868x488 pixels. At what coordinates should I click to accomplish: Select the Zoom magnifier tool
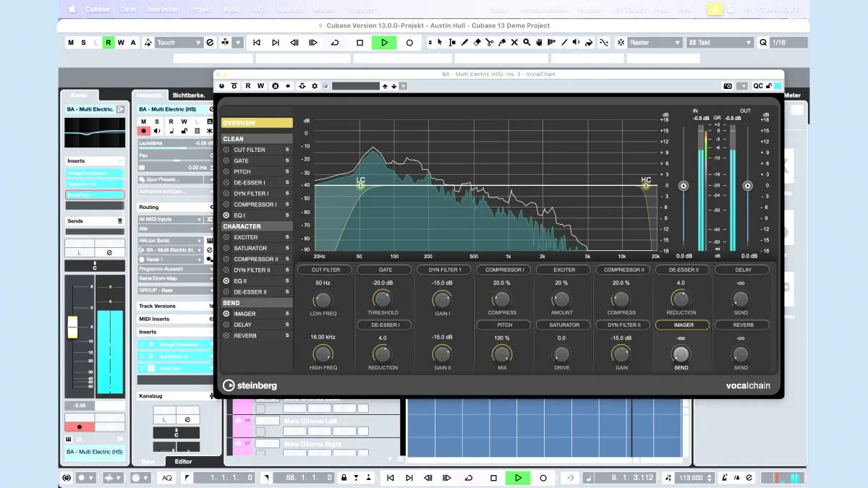tap(527, 43)
